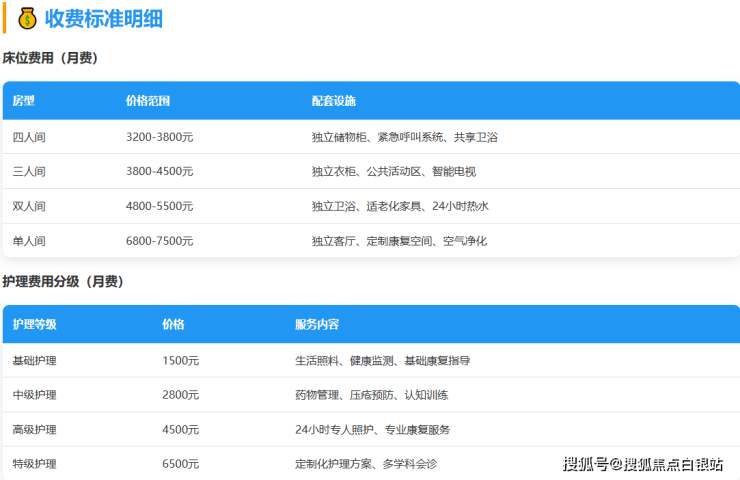Select the 双人间 room type cell

29,206
